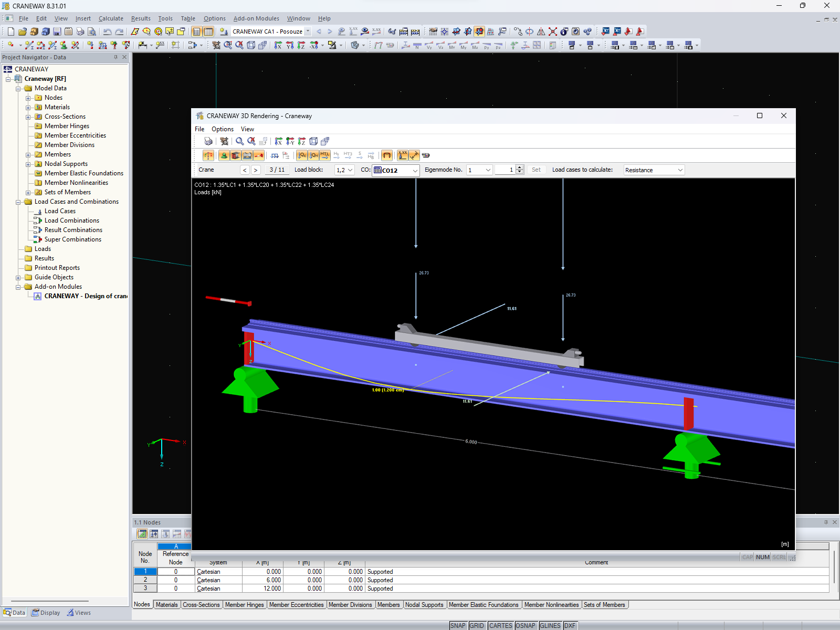Open the CO12 combination dropdown

pyautogui.click(x=396, y=170)
